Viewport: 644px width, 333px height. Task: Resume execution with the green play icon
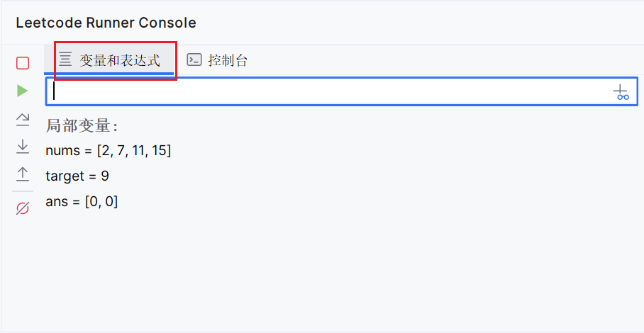point(23,91)
